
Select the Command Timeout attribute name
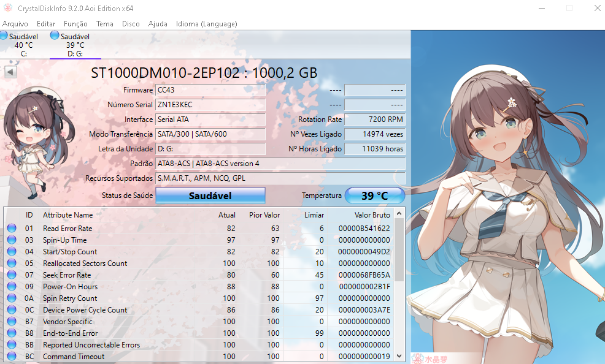coord(74,357)
